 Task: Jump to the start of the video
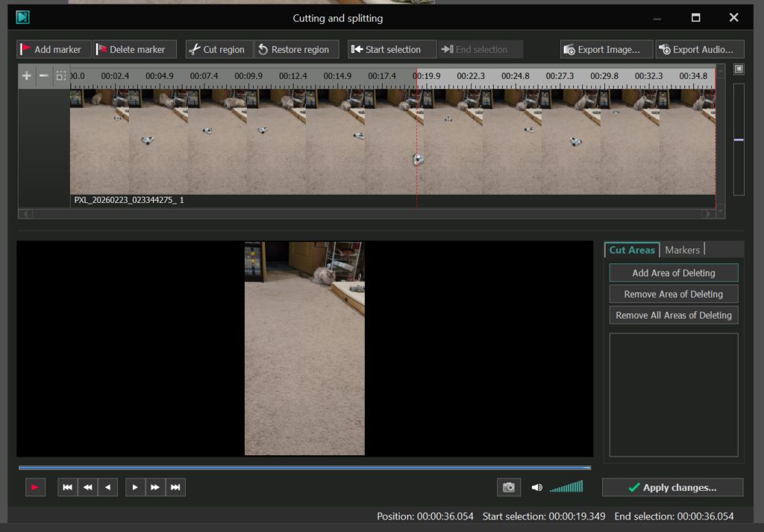tap(67, 487)
